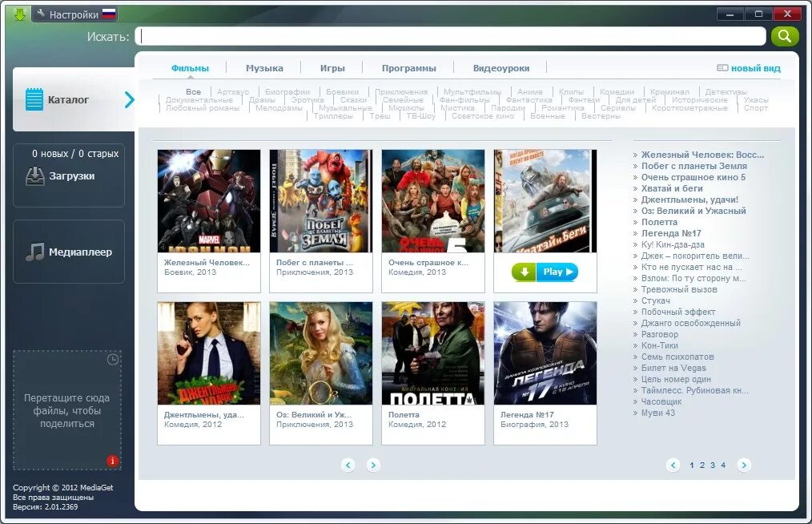This screenshot has height=524, width=812.
Task: Switch to the Программы tab
Action: (408, 68)
